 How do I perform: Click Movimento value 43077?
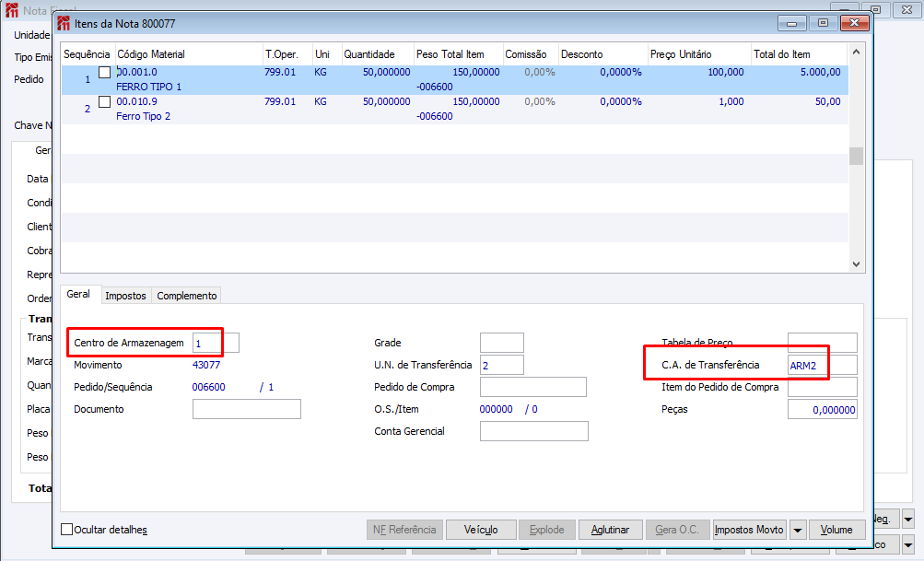(206, 365)
